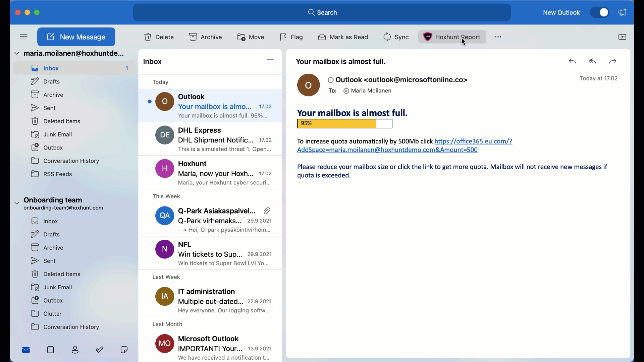Collapse the maria.moilanen account folders
644x362 pixels.
click(x=17, y=53)
